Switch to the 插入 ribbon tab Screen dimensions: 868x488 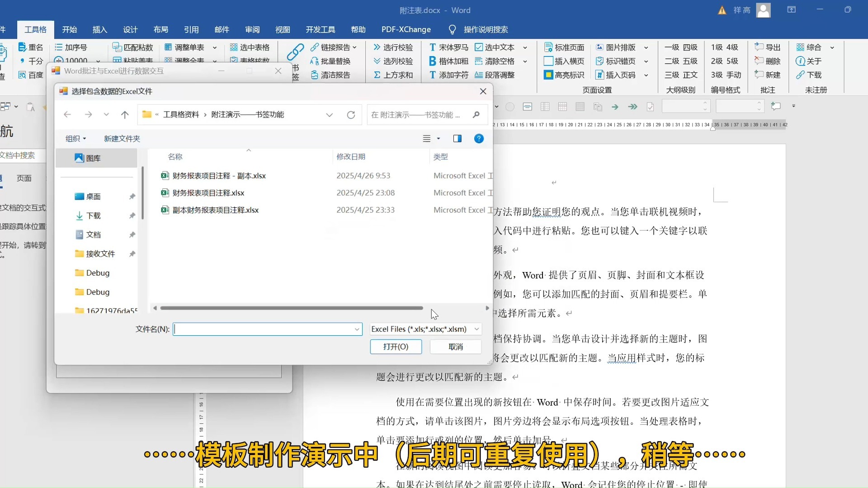99,30
